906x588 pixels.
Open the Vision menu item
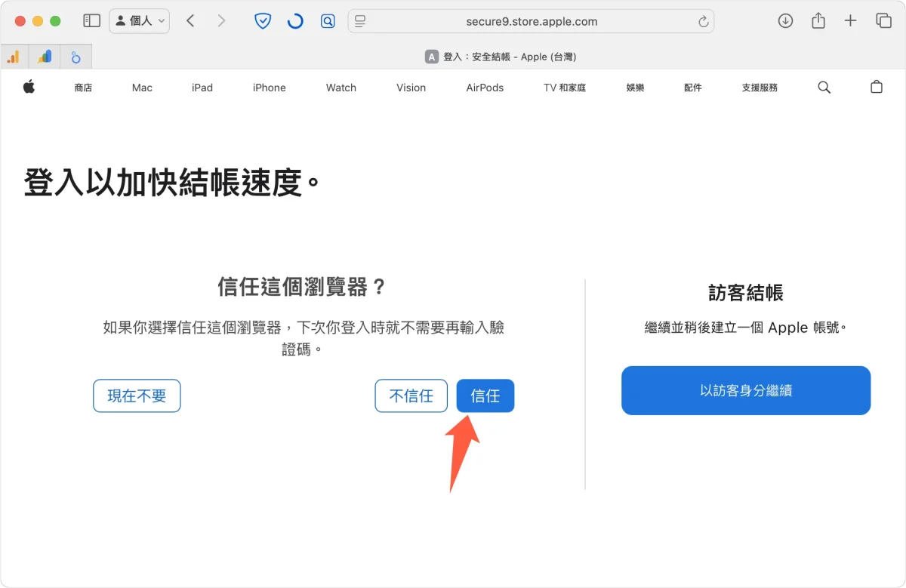pyautogui.click(x=411, y=88)
